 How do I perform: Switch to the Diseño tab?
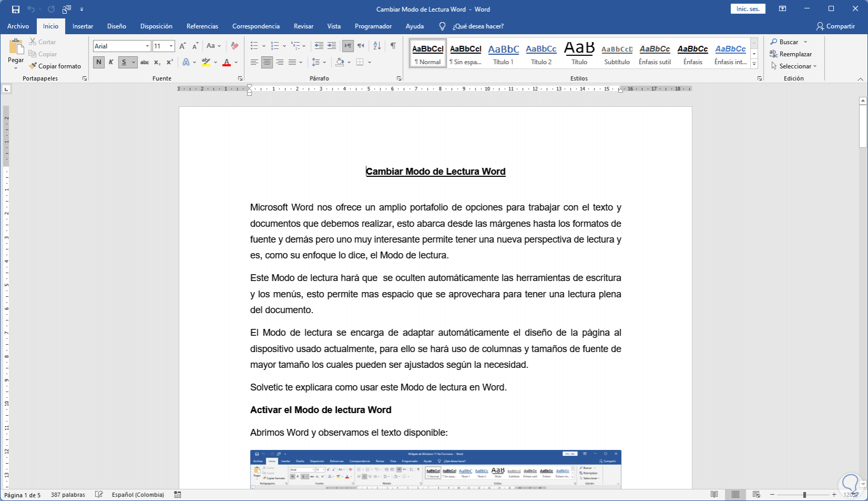point(116,26)
